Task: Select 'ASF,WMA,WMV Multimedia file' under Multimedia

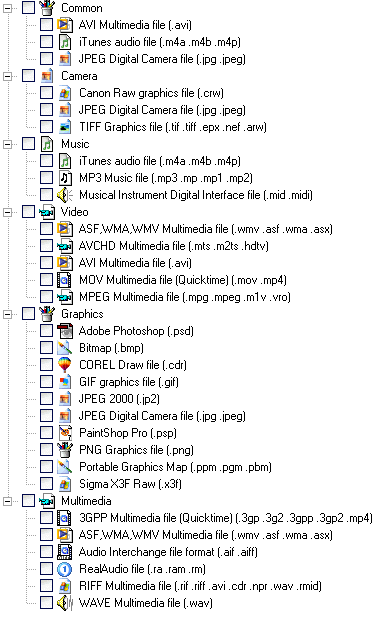Action: tap(206, 535)
